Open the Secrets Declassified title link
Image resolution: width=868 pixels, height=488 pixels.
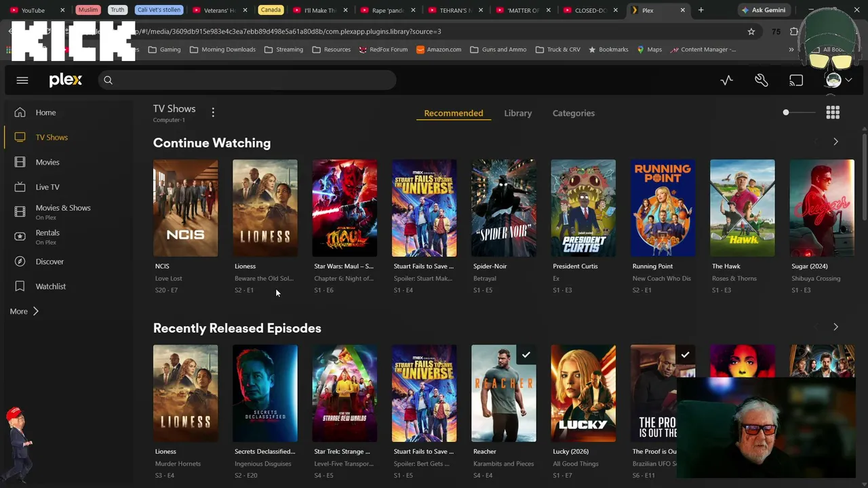(x=264, y=451)
